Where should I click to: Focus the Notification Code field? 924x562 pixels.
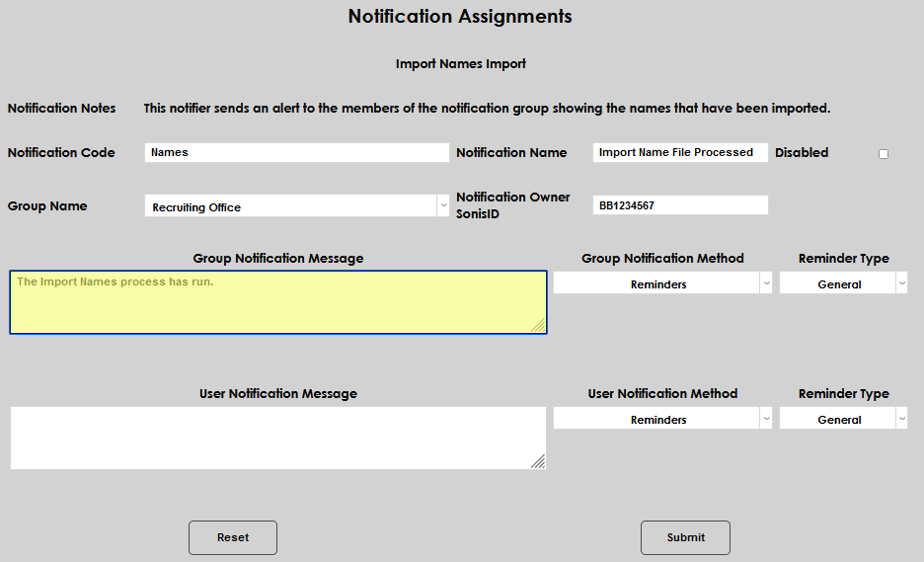296,153
